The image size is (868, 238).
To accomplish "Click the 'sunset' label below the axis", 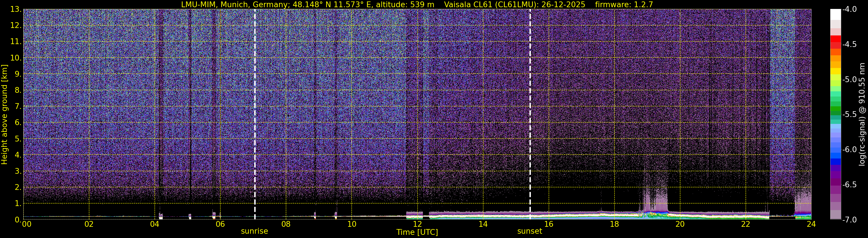I will 530,231.
